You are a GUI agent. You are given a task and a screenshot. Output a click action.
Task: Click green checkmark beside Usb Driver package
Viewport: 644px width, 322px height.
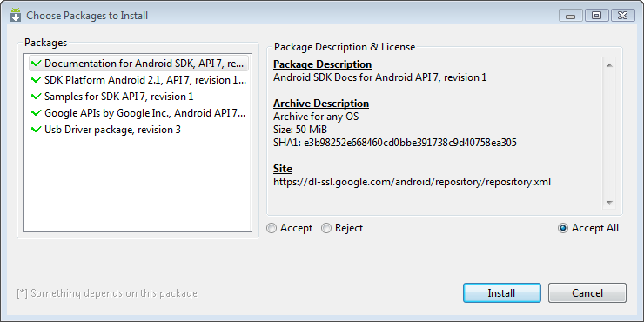click(37, 130)
